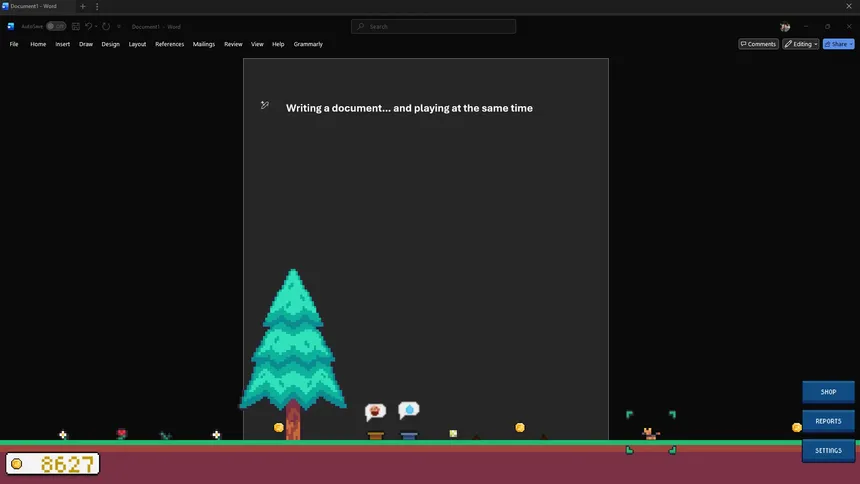
Task: Open the game SETTINGS button
Action: pos(828,450)
